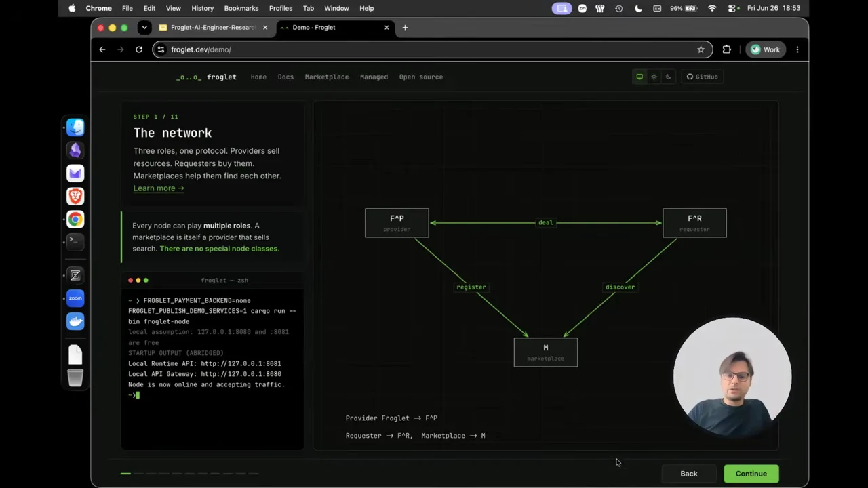The image size is (868, 488).
Task: Go back one page in Chrome
Action: [102, 49]
